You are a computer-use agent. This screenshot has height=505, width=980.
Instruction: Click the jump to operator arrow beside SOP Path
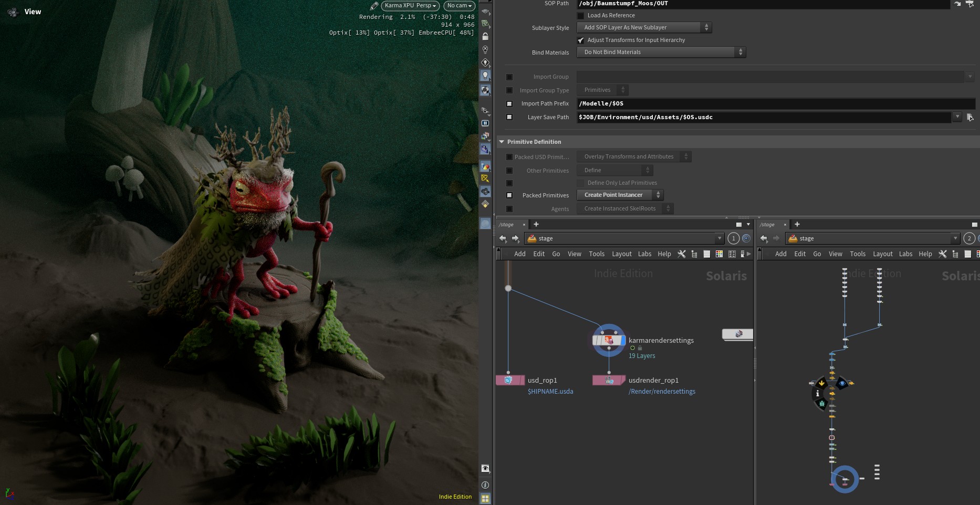[x=957, y=4]
